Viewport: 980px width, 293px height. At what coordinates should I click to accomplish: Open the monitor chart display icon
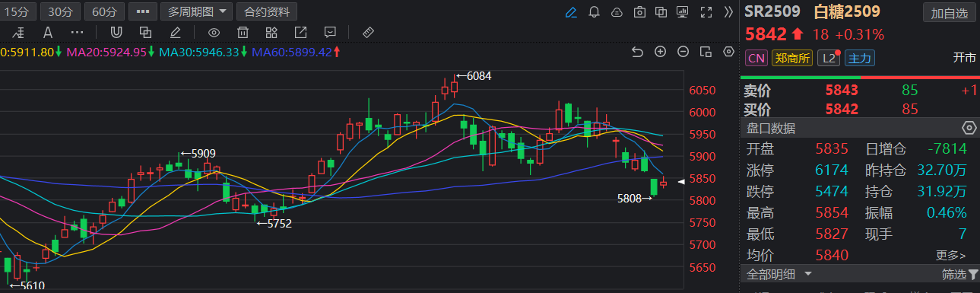coord(682,12)
